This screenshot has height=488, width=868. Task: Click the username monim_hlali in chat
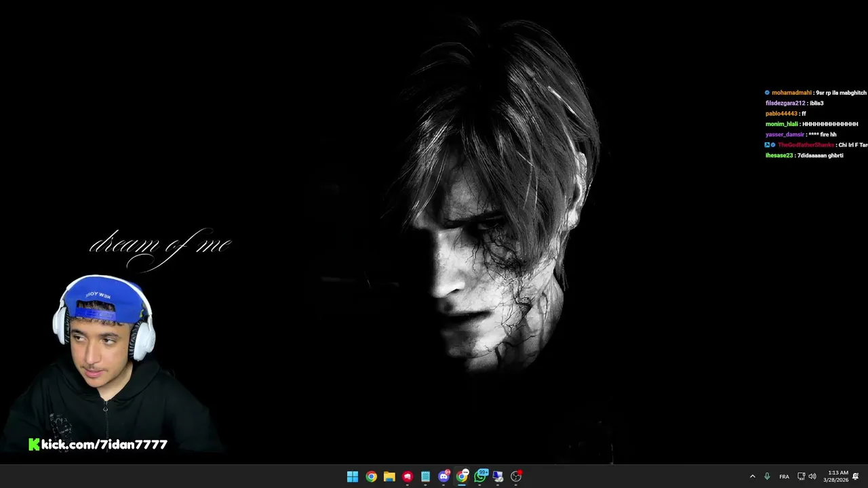tap(782, 124)
